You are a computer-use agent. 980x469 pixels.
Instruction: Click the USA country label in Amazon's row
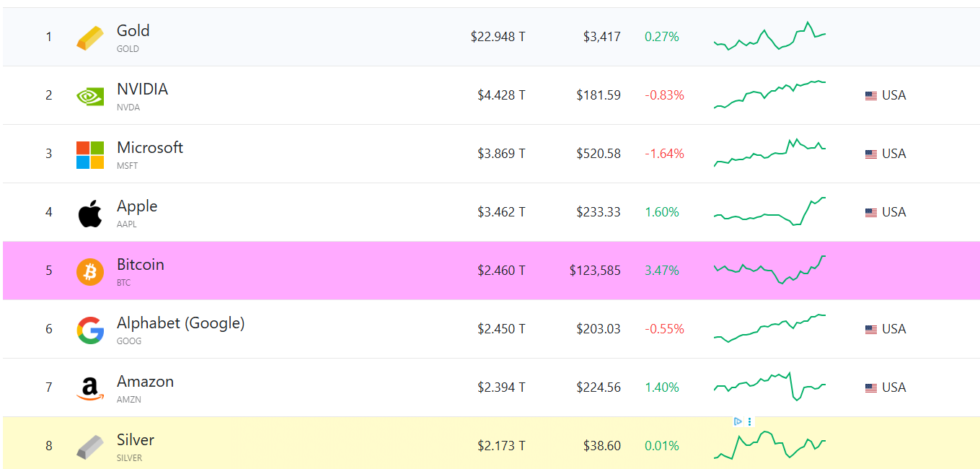point(893,387)
